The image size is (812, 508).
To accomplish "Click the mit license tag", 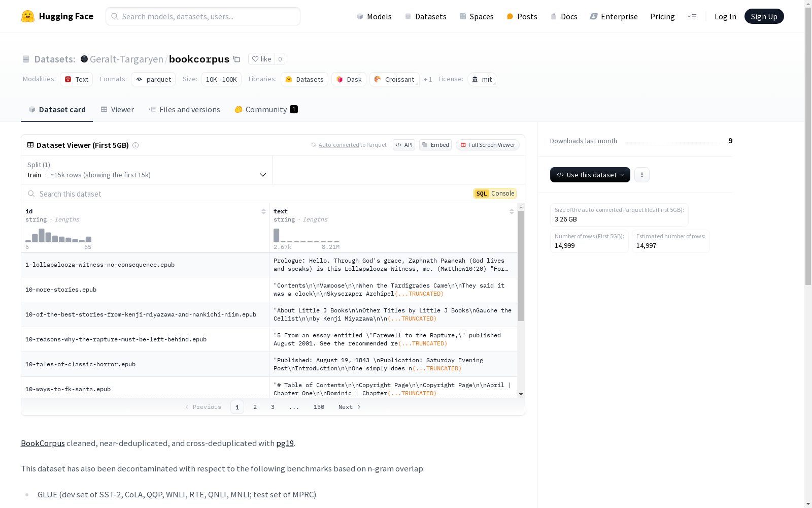I will click(482, 79).
